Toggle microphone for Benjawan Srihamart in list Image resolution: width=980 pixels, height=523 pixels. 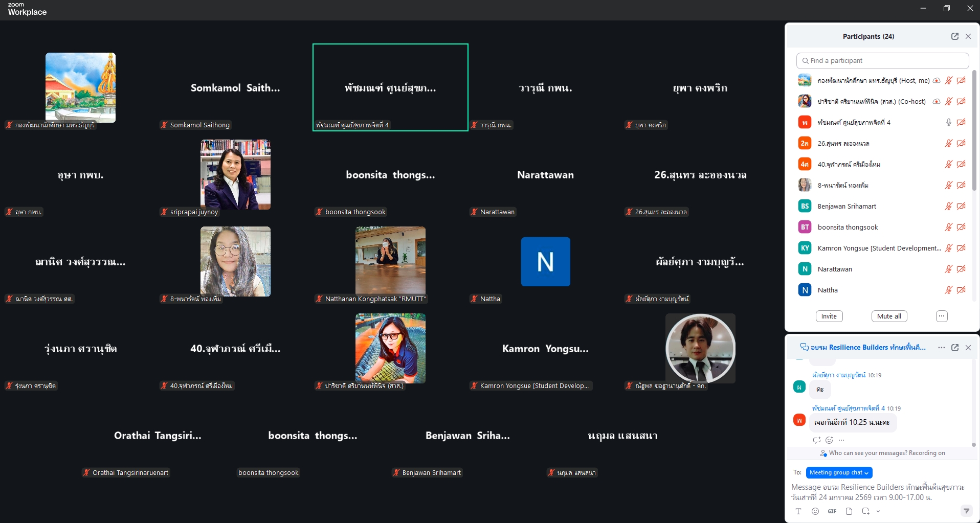948,207
